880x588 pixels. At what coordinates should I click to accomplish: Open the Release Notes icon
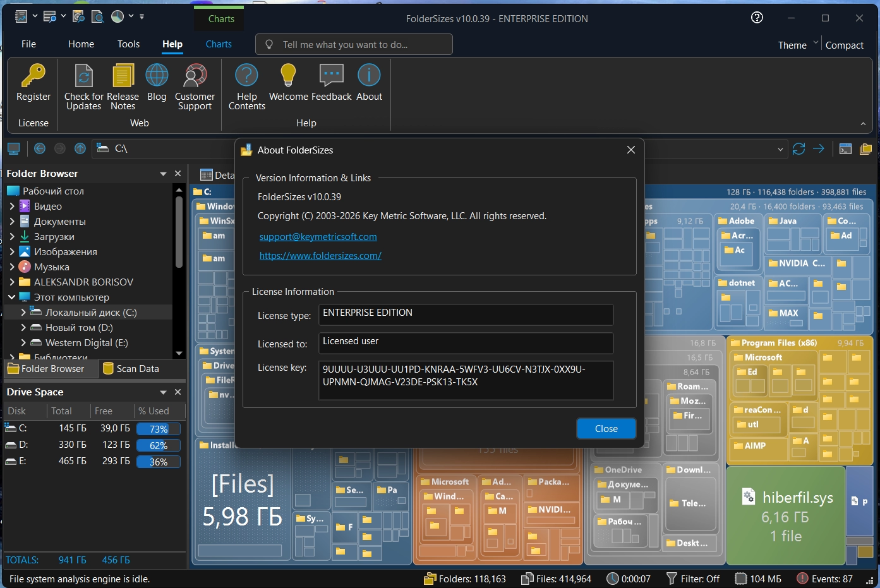click(x=123, y=77)
